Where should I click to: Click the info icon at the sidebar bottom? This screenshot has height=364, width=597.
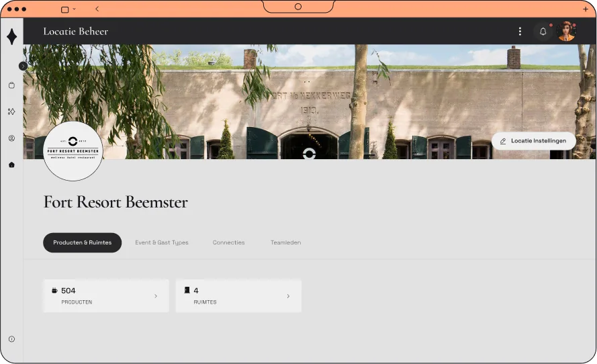[x=12, y=339]
